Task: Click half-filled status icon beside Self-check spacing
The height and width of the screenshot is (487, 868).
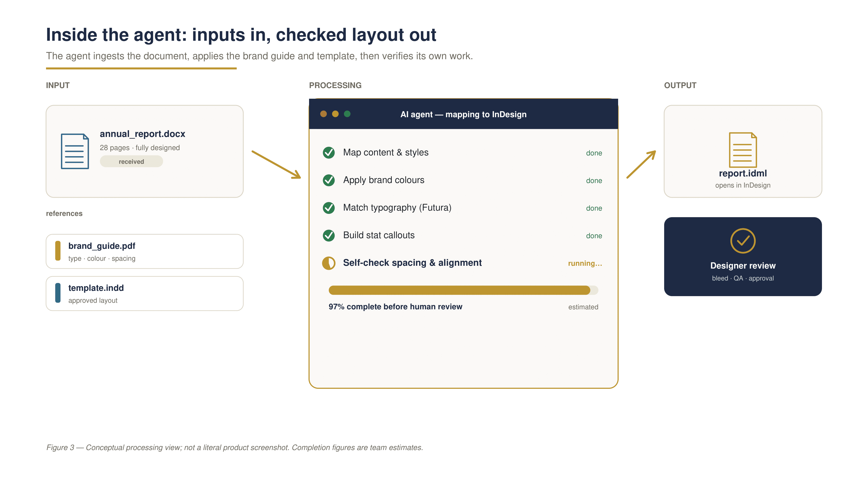Action: [x=329, y=263]
